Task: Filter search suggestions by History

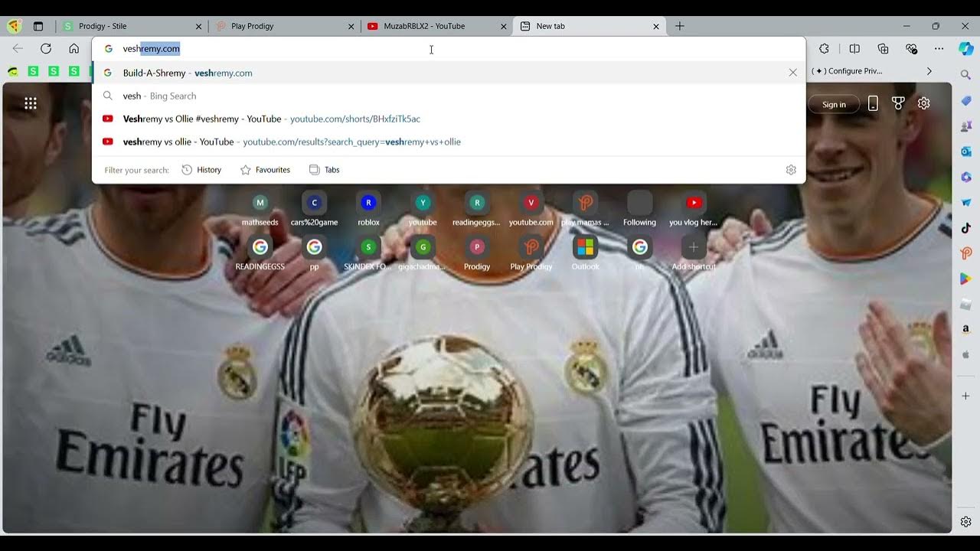Action: (x=201, y=170)
